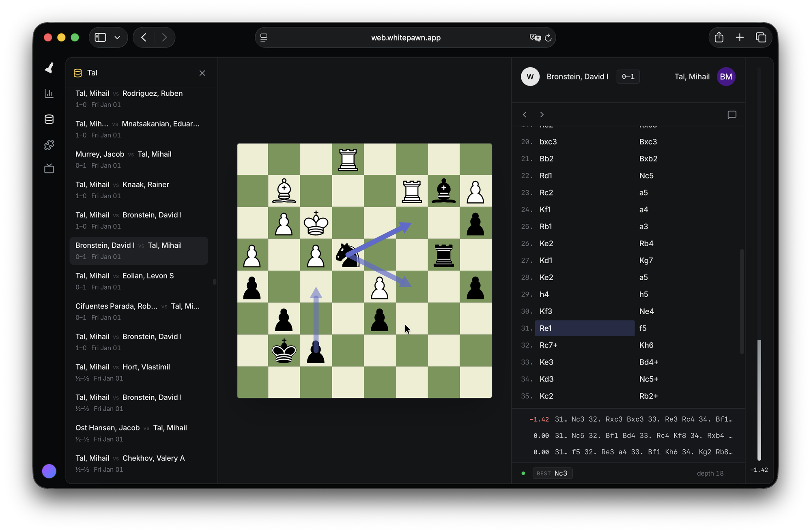Image resolution: width=811 pixels, height=532 pixels.
Task: Open game Tal vs Hort, Vlastimil
Action: 139,373
